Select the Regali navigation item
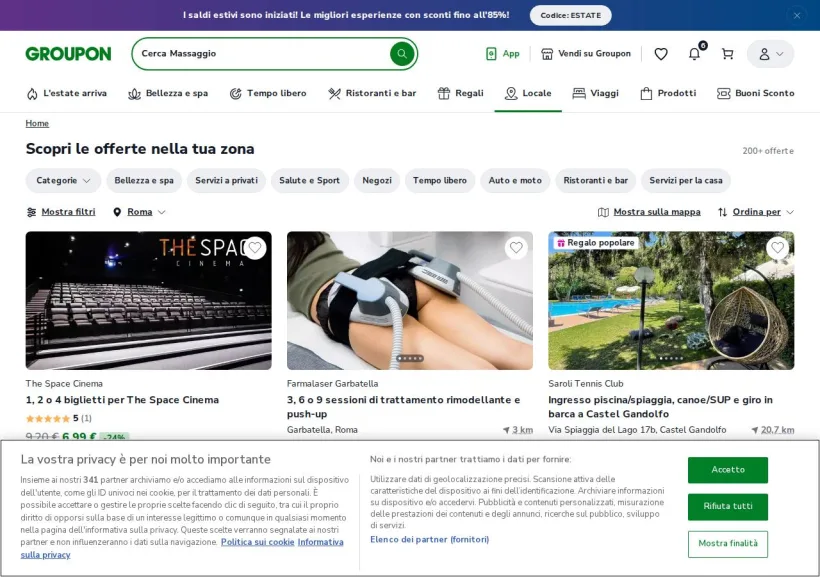The image size is (820, 577). [460, 93]
